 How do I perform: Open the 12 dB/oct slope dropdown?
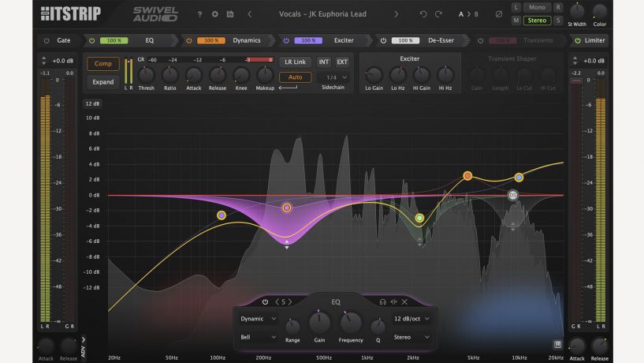[411, 319]
